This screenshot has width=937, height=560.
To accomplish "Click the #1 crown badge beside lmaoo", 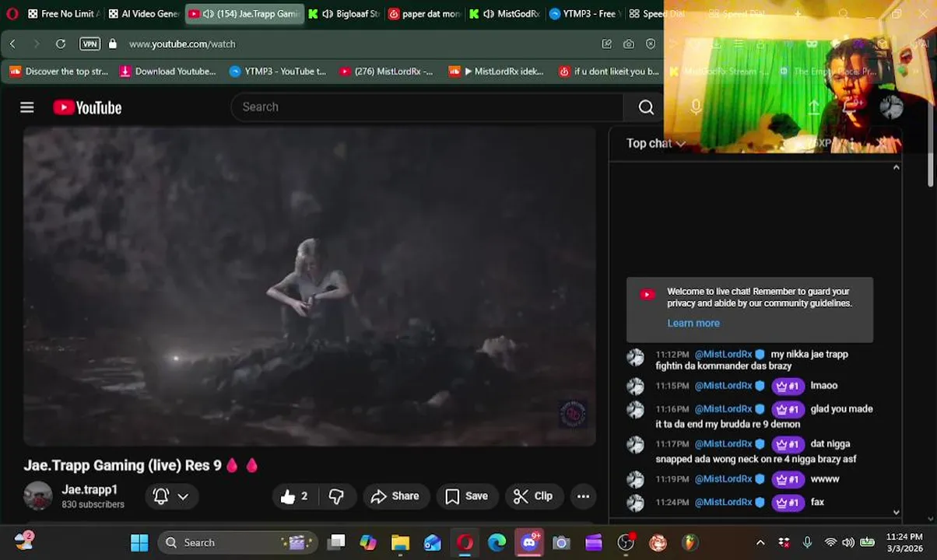I will pyautogui.click(x=788, y=386).
